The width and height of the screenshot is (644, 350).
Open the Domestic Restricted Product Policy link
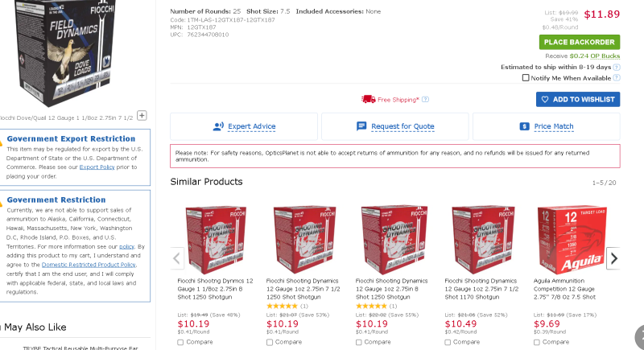[x=88, y=264]
